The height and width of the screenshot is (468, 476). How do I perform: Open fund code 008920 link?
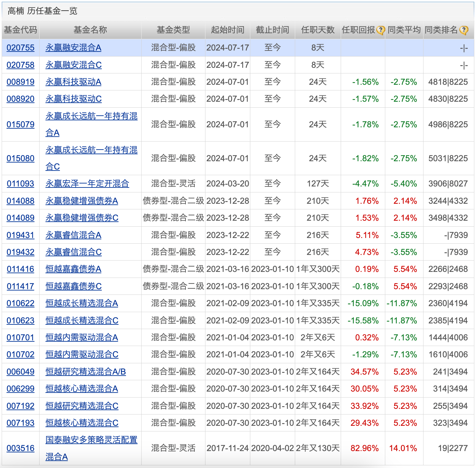[x=21, y=99]
